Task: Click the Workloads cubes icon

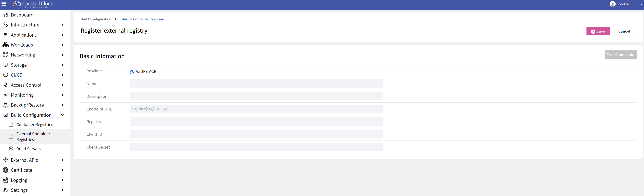Action: 6,45
